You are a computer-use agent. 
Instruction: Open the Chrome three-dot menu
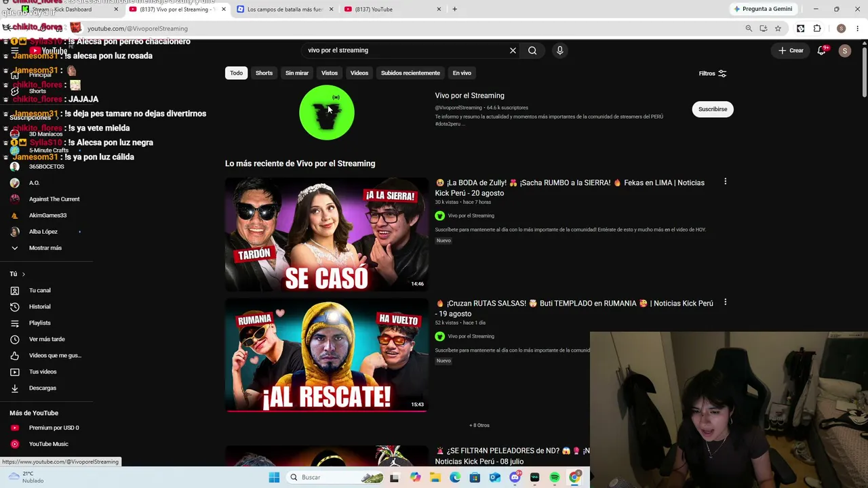[x=858, y=28]
